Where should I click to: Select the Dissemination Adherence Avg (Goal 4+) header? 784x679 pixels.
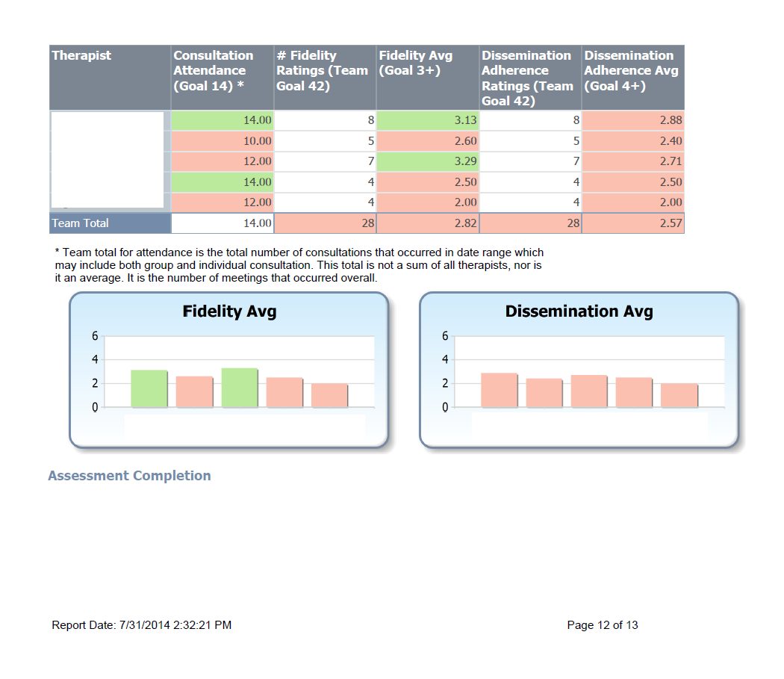tap(633, 77)
